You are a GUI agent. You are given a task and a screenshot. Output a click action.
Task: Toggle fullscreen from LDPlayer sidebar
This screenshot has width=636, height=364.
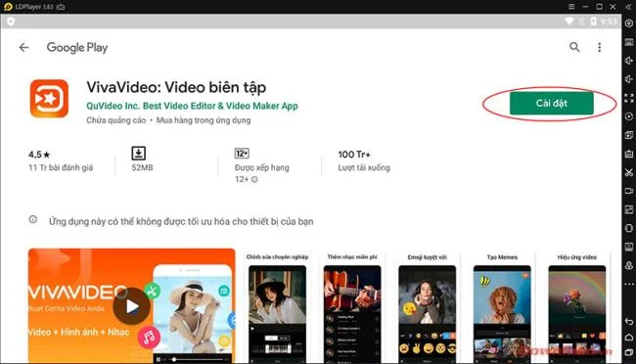pyautogui.click(x=629, y=98)
